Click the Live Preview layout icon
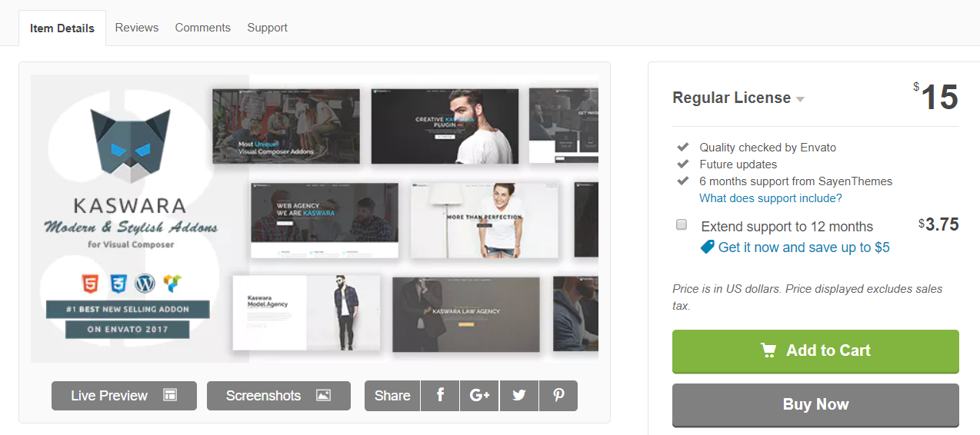Screen dimensions: 980x435 (x=170, y=395)
